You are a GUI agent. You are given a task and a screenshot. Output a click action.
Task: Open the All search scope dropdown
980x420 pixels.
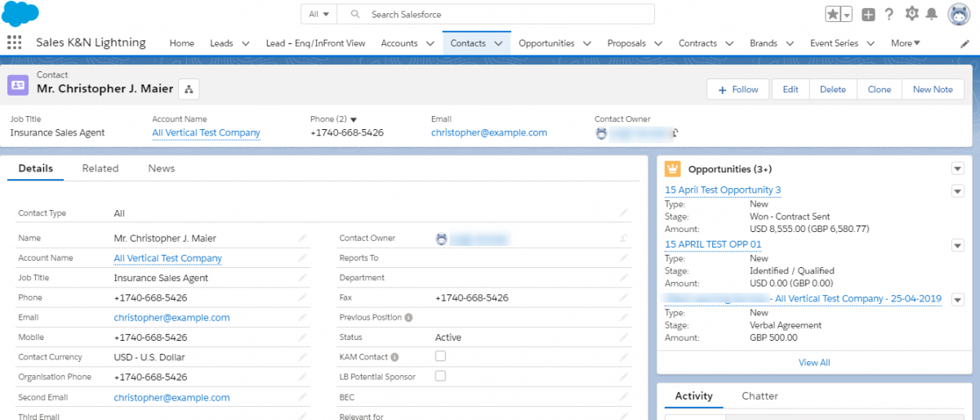(x=319, y=14)
